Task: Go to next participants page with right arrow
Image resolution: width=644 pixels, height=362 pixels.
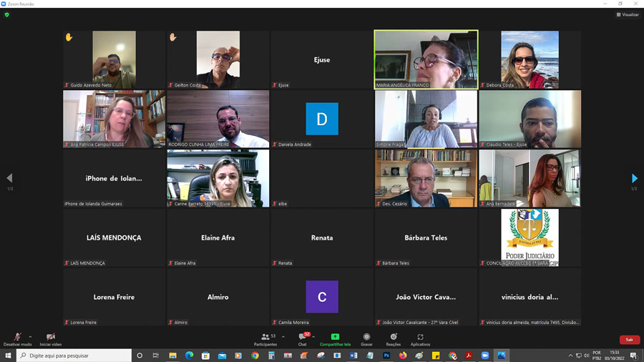Action: click(634, 178)
